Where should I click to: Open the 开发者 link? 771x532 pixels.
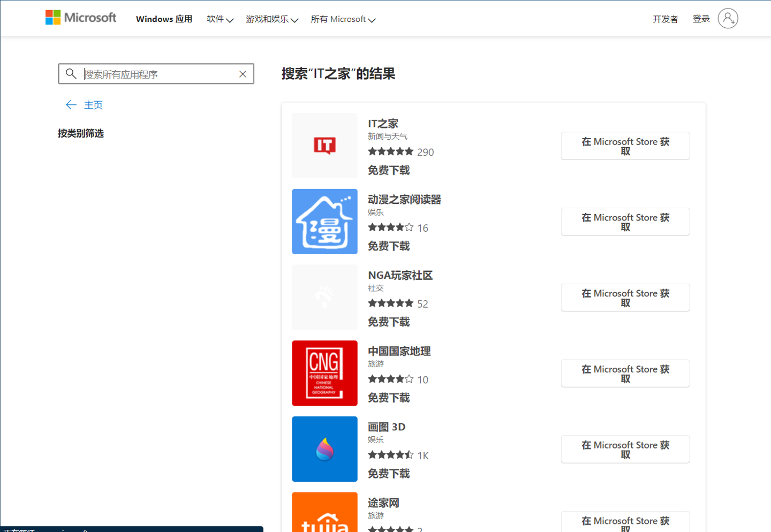pos(665,19)
